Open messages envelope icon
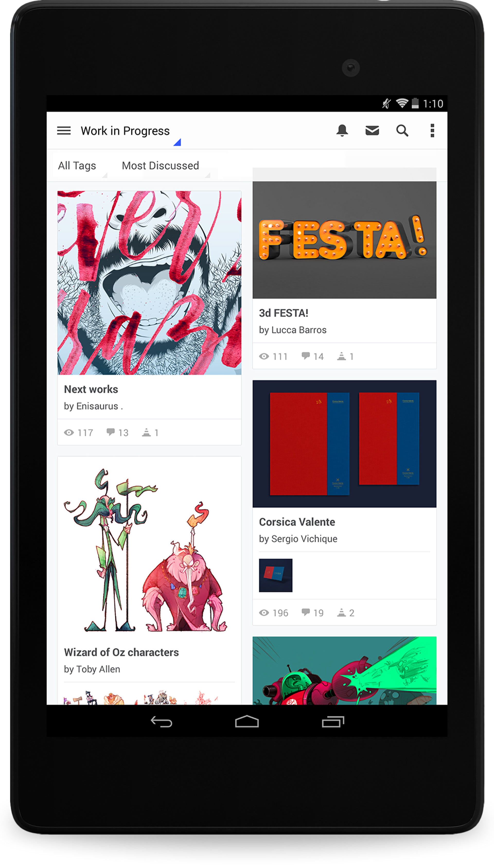This screenshot has width=494, height=868. click(x=372, y=131)
